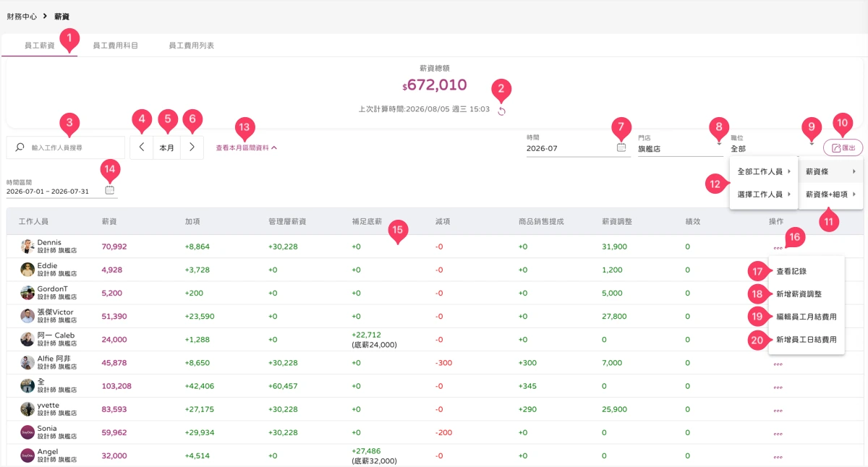
Task: Switch to the 員工費用科目 tab
Action: point(116,45)
